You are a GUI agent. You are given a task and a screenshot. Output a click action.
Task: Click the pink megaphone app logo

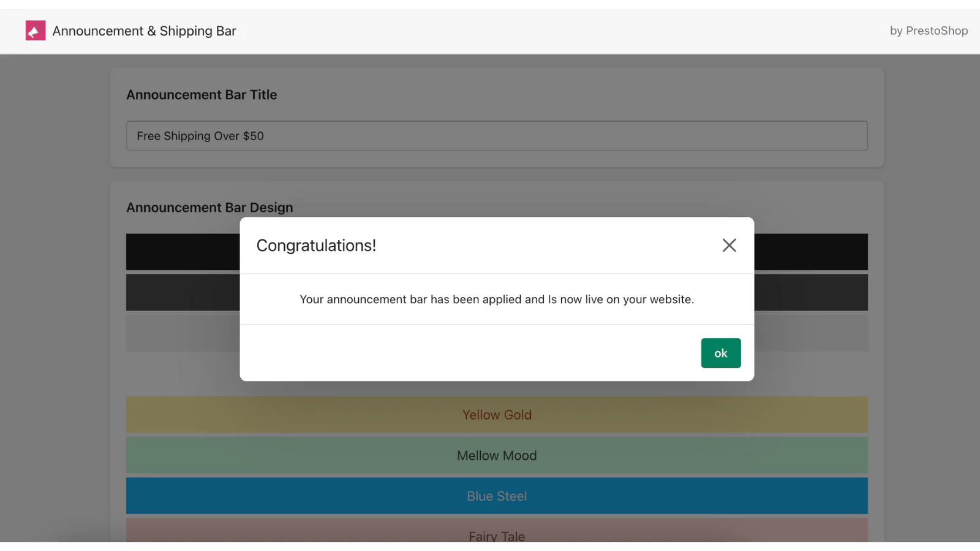(x=36, y=31)
